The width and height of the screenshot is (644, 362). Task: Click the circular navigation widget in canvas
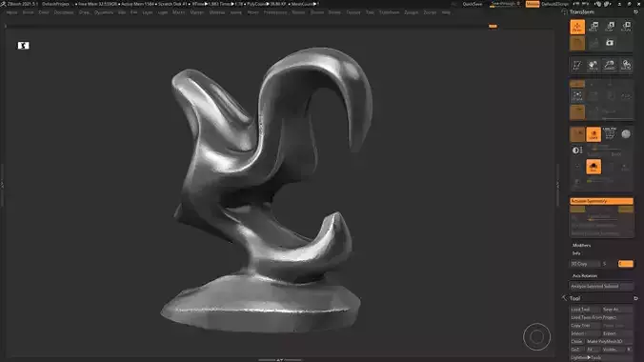point(536,337)
